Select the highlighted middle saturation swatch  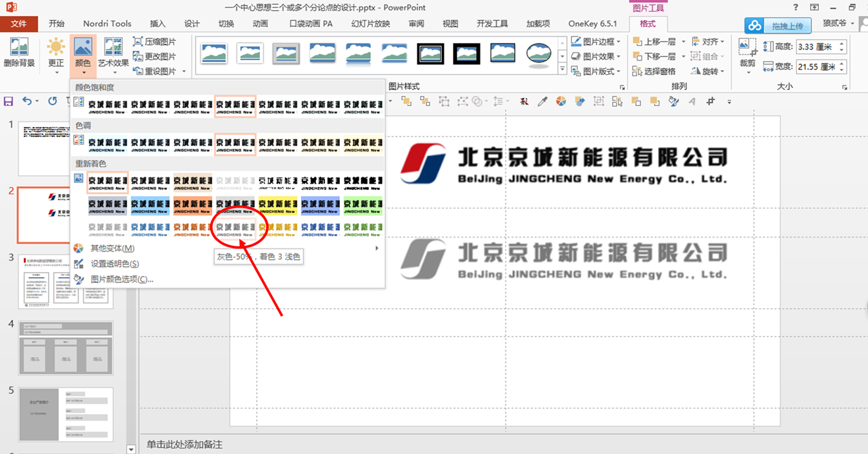click(235, 106)
